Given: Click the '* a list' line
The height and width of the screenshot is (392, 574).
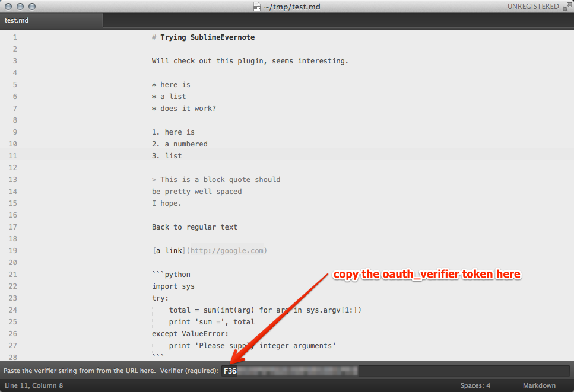Looking at the screenshot, I should pos(169,97).
